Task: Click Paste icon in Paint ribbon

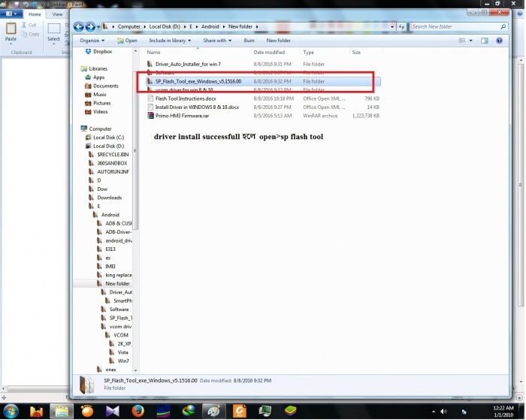Action: click(11, 29)
